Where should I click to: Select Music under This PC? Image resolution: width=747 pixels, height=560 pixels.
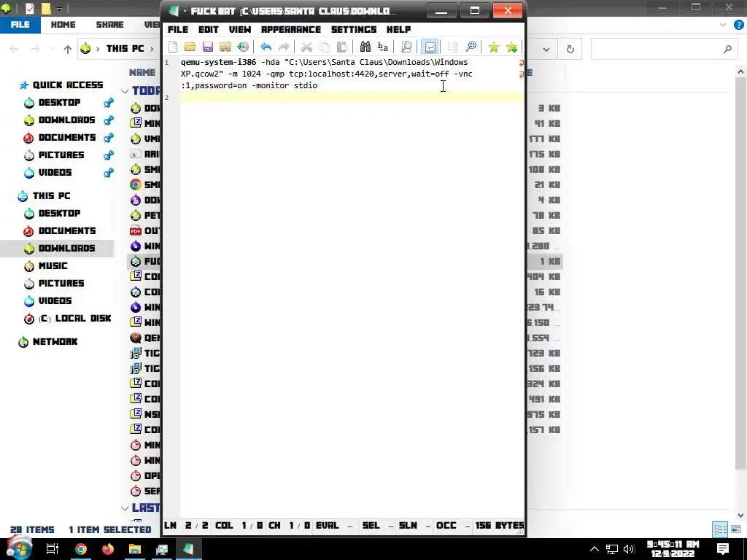pyautogui.click(x=53, y=265)
